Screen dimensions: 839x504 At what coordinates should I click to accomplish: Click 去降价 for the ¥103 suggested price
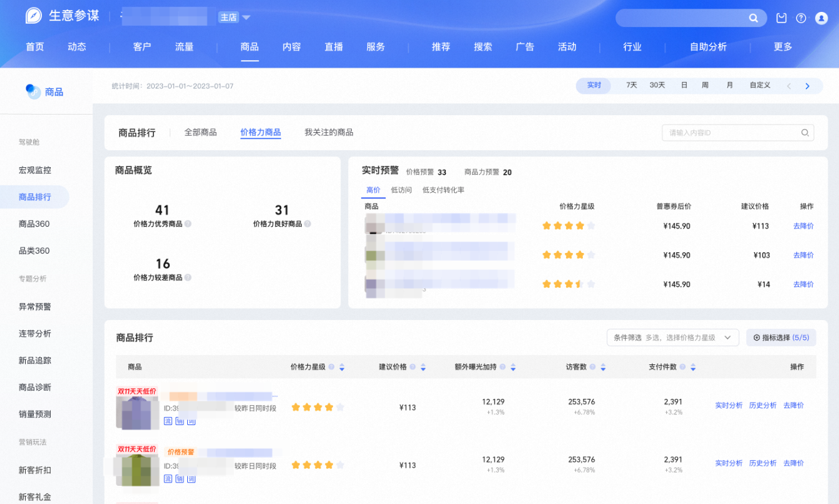803,255
